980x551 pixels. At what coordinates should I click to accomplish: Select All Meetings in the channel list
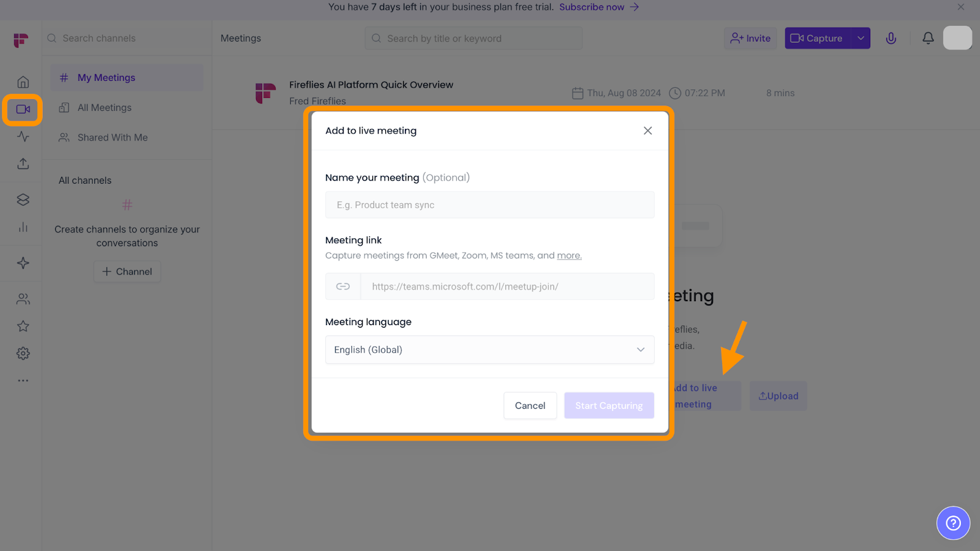pos(104,108)
